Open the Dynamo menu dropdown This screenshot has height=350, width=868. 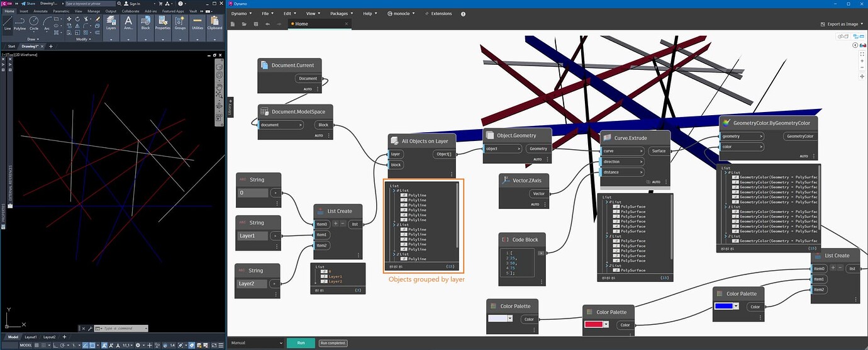pos(242,13)
